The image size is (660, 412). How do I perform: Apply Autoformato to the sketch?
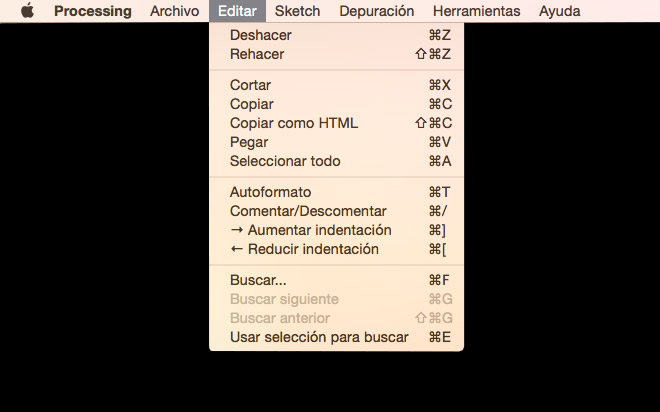tap(270, 192)
